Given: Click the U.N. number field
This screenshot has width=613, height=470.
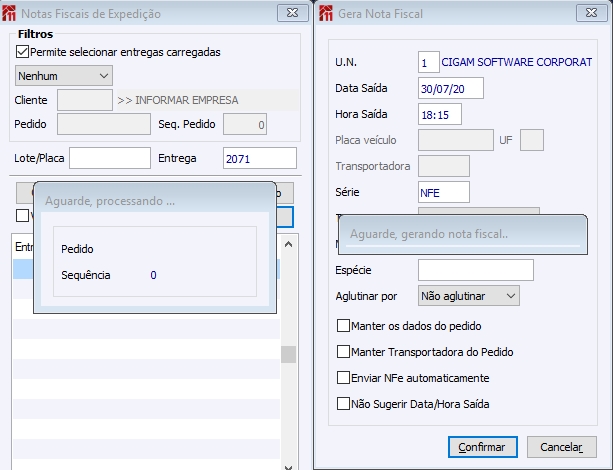Looking at the screenshot, I should pyautogui.click(x=429, y=62).
